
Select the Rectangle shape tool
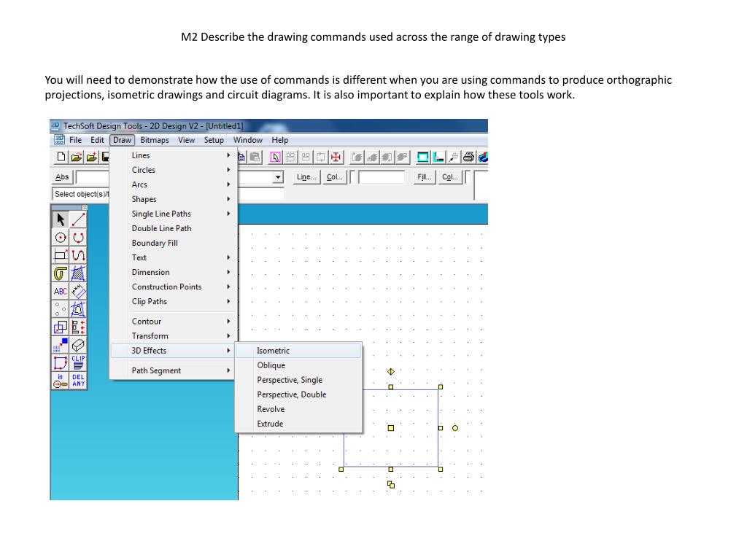60,255
